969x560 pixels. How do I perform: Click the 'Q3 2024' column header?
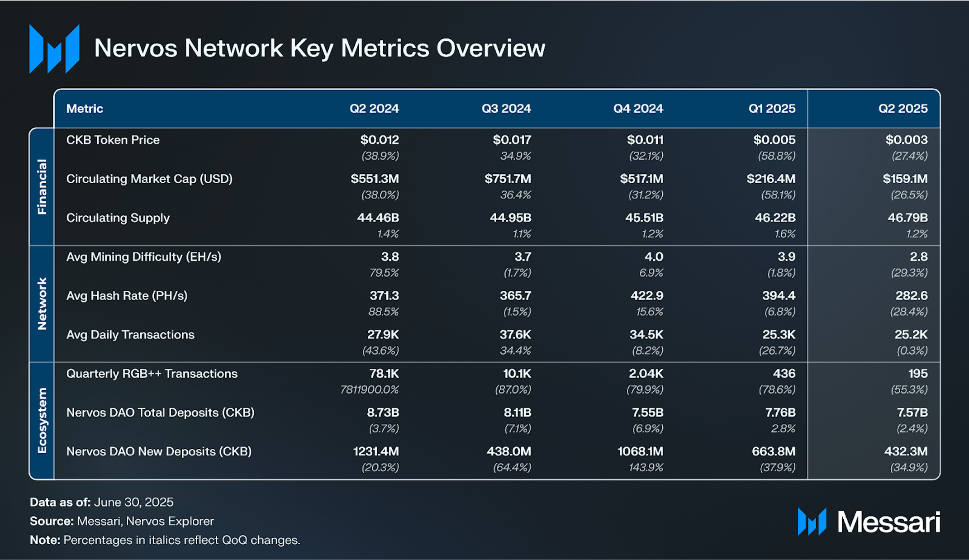(506, 109)
